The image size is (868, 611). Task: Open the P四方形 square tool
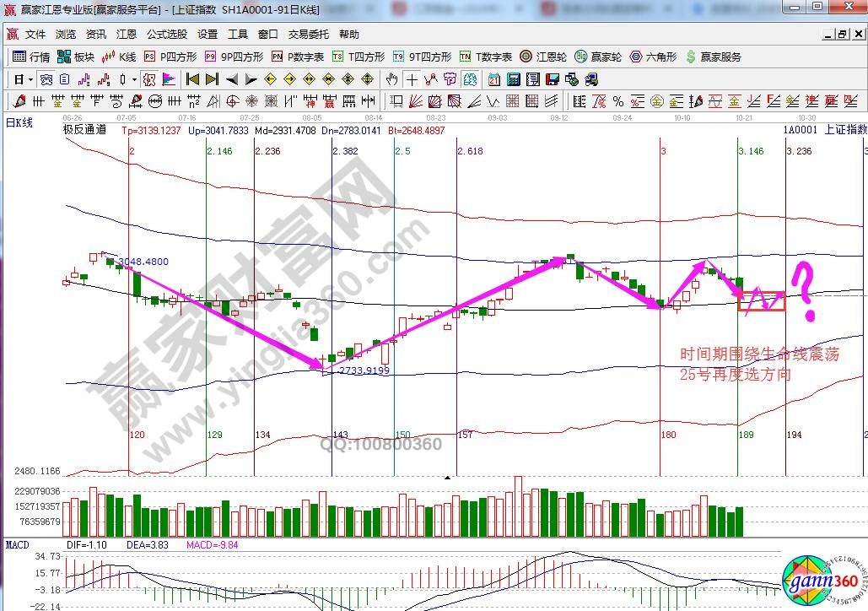coord(170,57)
